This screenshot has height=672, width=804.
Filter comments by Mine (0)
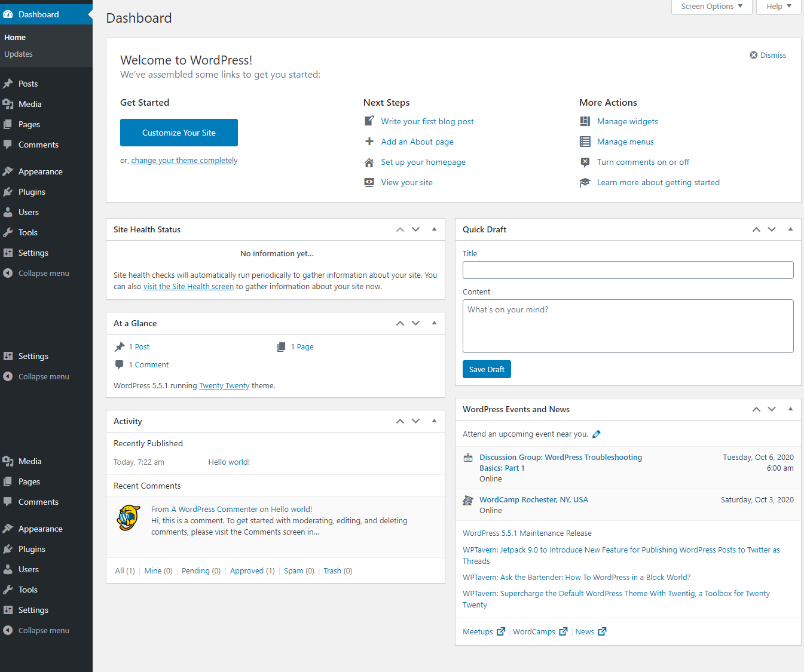coord(158,571)
